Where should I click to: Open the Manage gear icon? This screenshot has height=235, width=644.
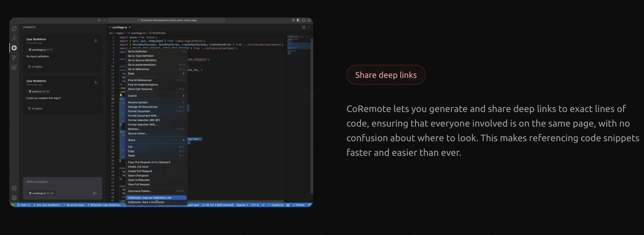pos(14,198)
